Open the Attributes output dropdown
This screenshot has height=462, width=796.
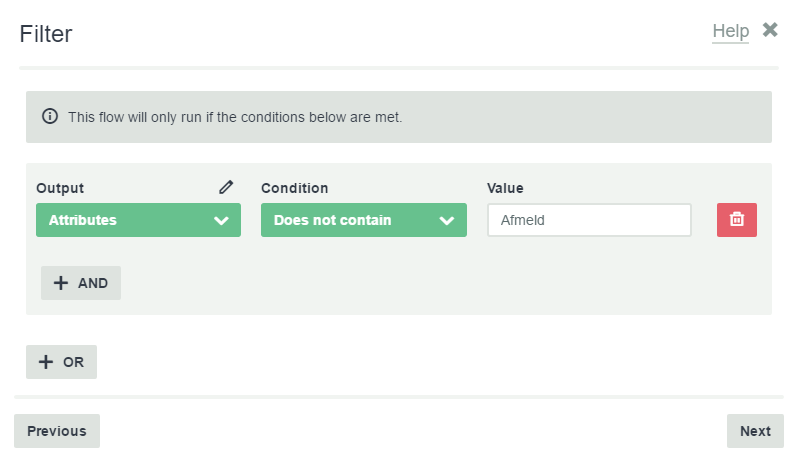(138, 220)
